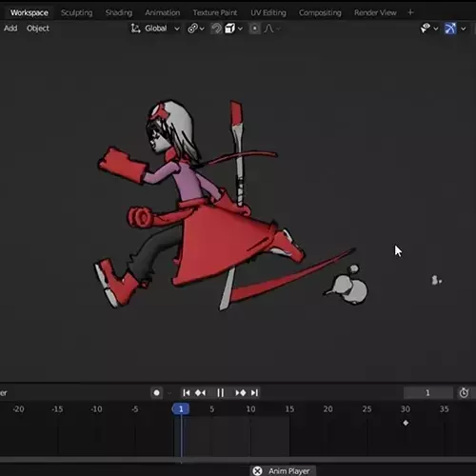Jump to previous keyframe
476x476 pixels.
[x=200, y=393]
